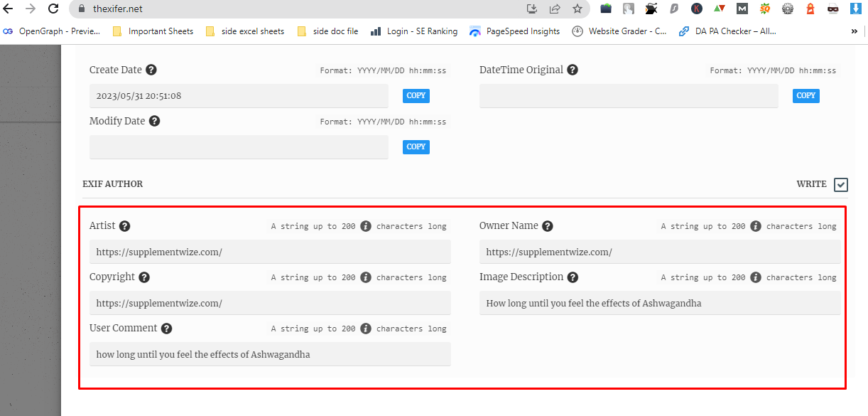Open the DA PA Checker bookmark
Image resolution: width=868 pixels, height=416 pixels.
[x=727, y=31]
